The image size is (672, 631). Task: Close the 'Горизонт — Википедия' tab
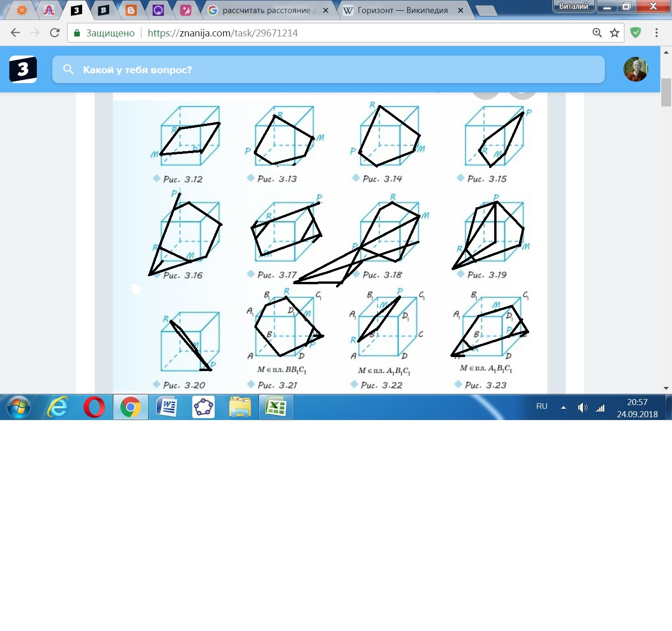(461, 10)
